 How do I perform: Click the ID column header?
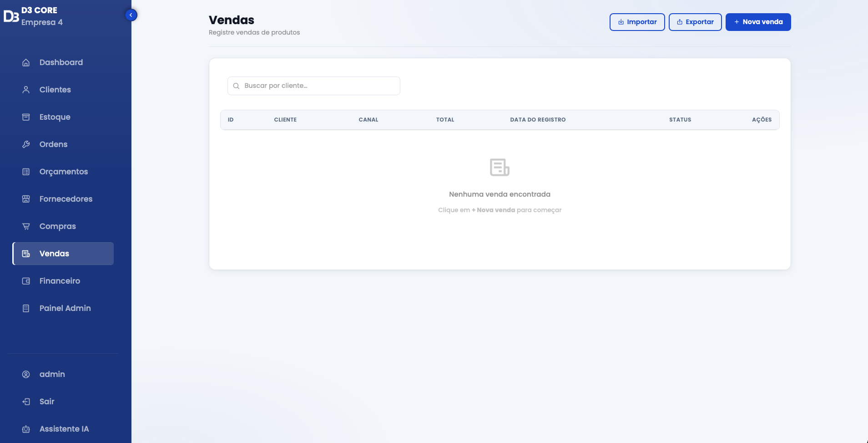pos(231,120)
